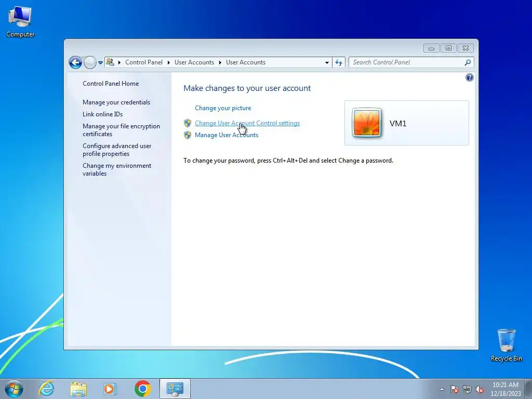Click the VM1 account flower picture
This screenshot has width=532, height=399.
367,123
